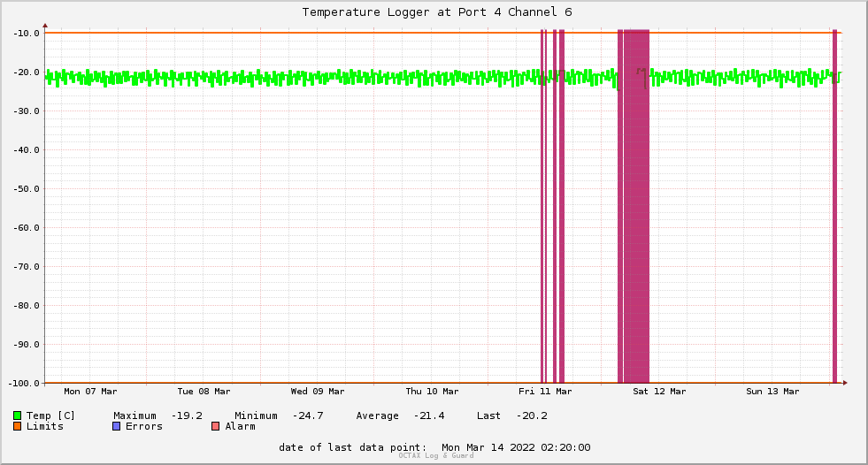The width and height of the screenshot is (868, 465).
Task: Select the Minimum value -24.7
Action: [308, 415]
